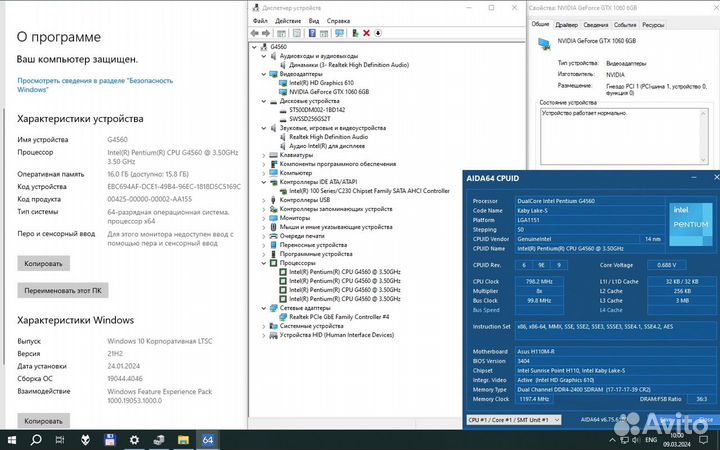The height and width of the screenshot is (450, 720).
Task: Open the Справка menu
Action: pos(338,21)
